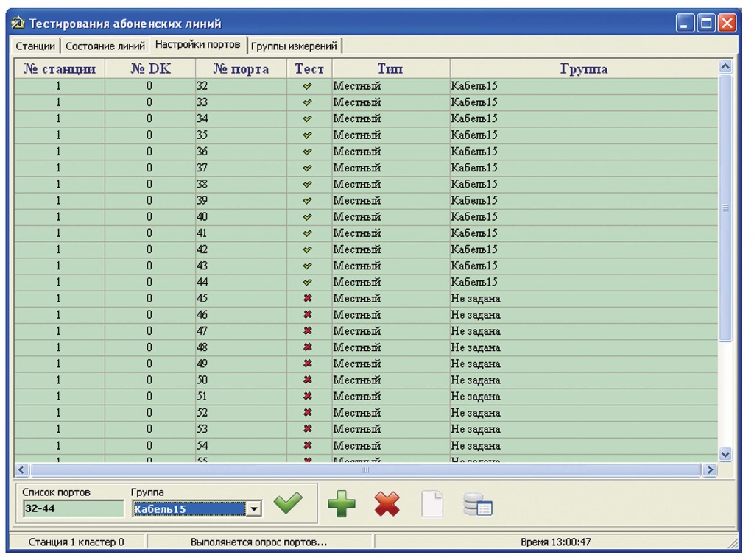Click the vertical scrollbar down arrow
754x560 pixels.
coord(725,454)
